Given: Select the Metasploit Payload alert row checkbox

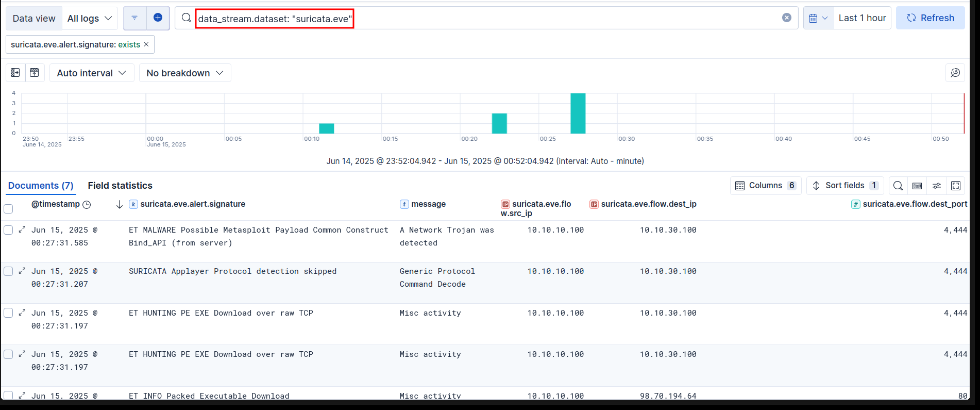Looking at the screenshot, I should 8,230.
